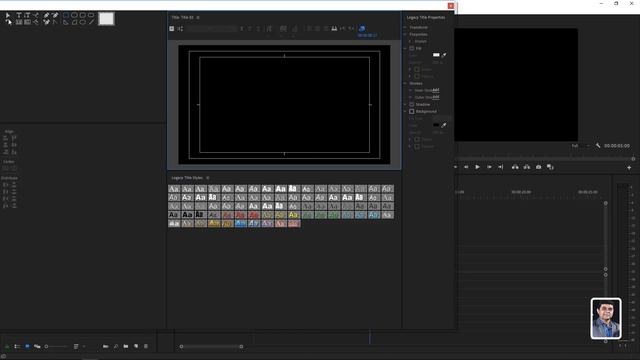Select the Line shape tool
The image size is (640, 360).
coord(91,22)
